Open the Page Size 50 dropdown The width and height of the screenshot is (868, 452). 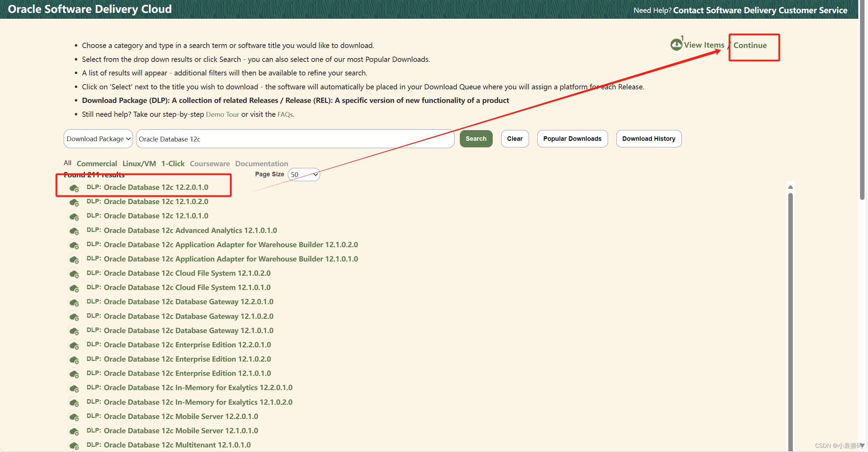click(304, 175)
